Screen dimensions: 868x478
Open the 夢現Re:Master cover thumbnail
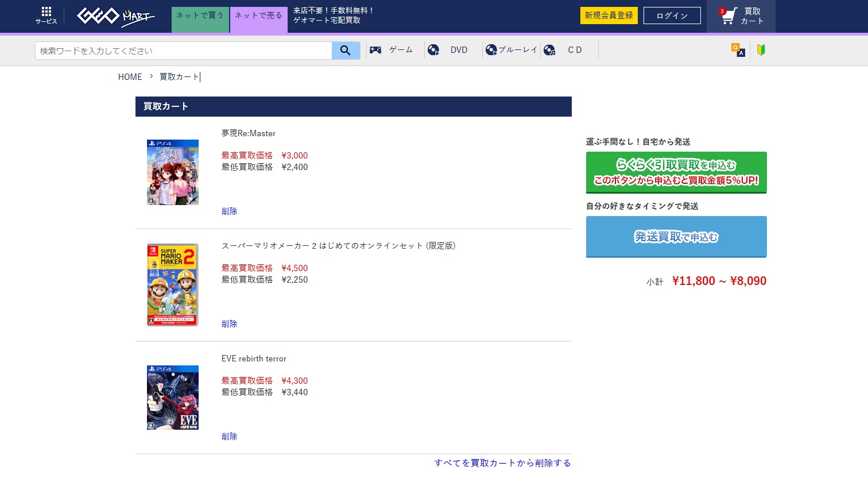[x=173, y=172]
